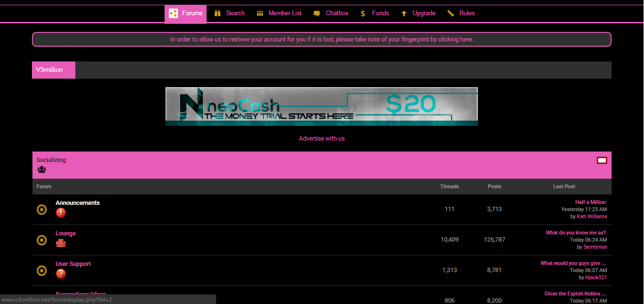
Task: Collapse the Socializing category section
Action: (602, 161)
